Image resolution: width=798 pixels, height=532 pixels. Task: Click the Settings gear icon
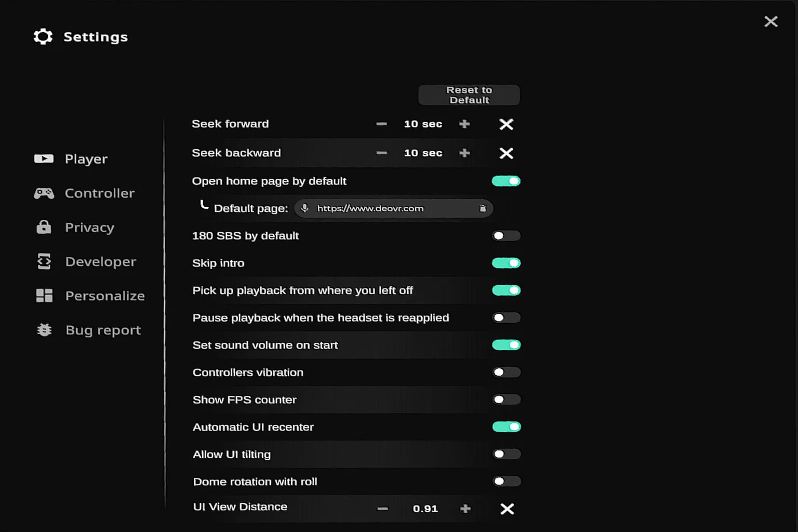[x=43, y=36]
